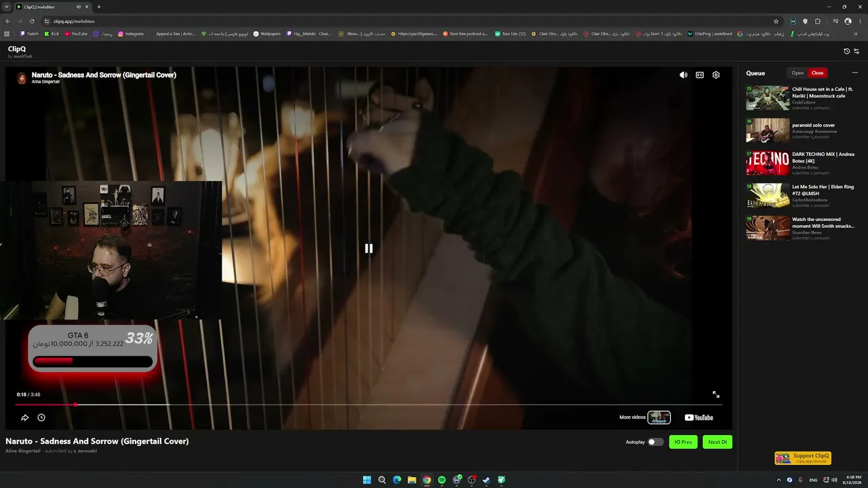Open the taskbar clock and date
The height and width of the screenshot is (488, 868).
coord(853,480)
